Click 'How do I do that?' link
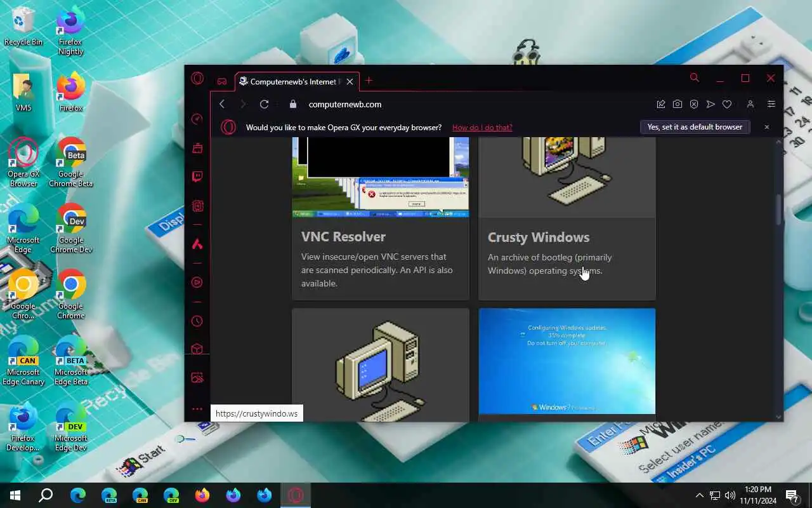Image resolution: width=812 pixels, height=508 pixels. coord(482,127)
